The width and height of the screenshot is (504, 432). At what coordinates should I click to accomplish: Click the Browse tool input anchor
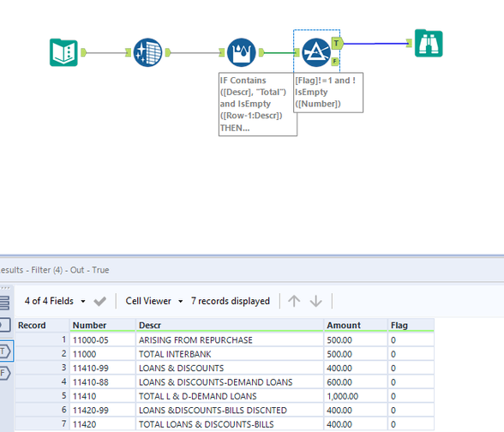tap(409, 43)
